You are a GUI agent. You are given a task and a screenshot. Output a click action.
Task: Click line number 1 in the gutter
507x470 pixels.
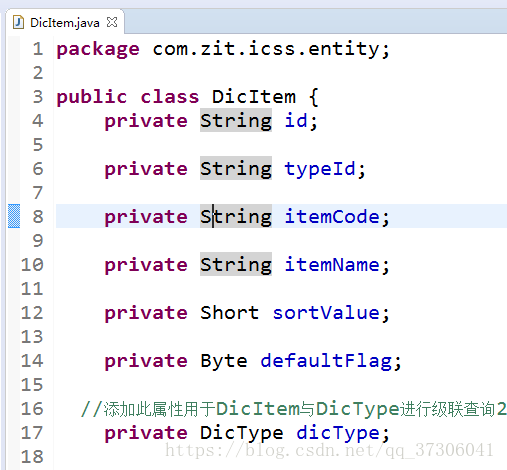[x=38, y=49]
